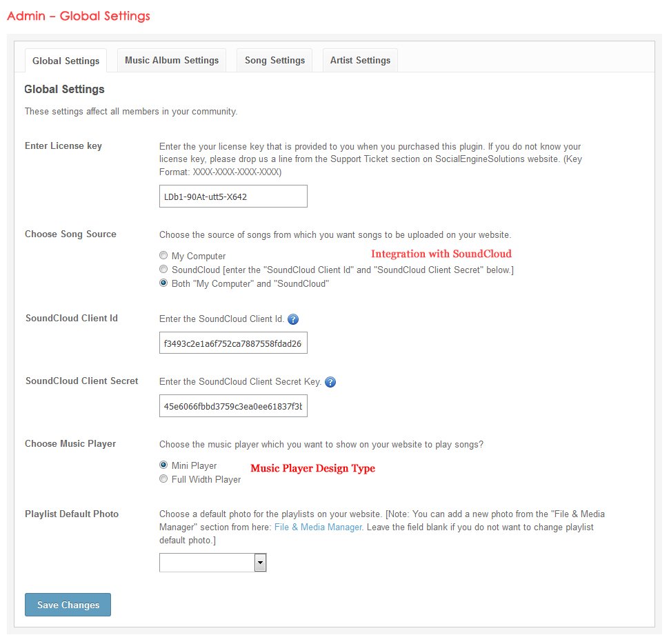Screen dimensions: 669x644
Task: Switch to the Music Album Settings tab
Action: click(172, 61)
